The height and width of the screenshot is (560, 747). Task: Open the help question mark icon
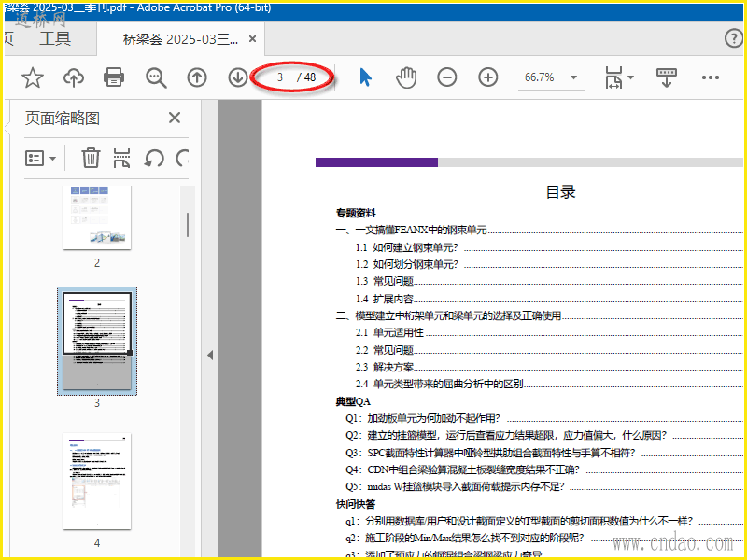click(734, 38)
